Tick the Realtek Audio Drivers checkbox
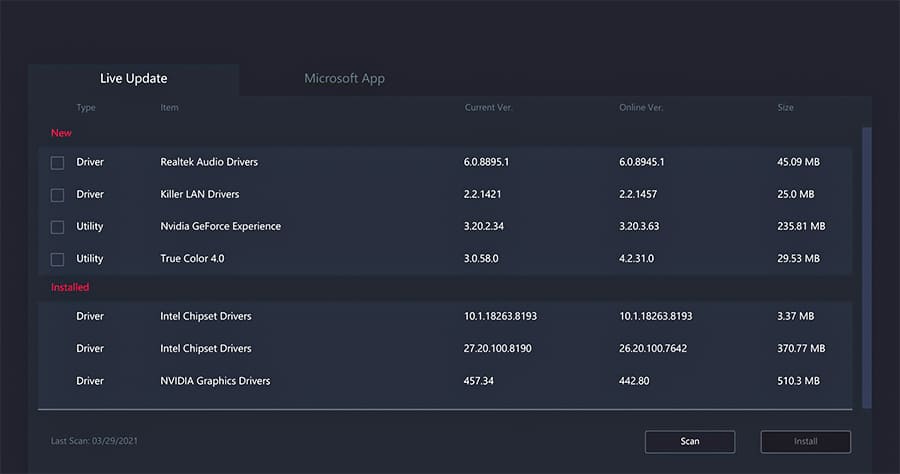 (x=57, y=162)
